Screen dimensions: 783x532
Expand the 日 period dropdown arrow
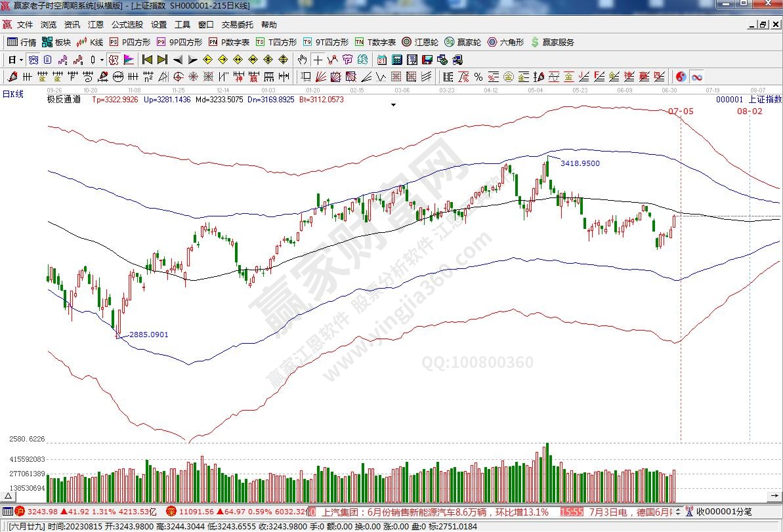[x=22, y=60]
